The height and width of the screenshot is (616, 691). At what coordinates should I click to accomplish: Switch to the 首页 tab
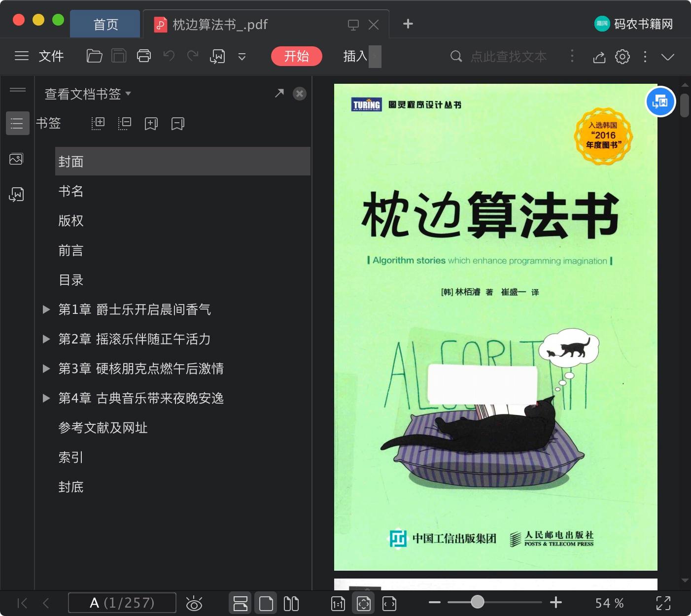click(x=105, y=24)
